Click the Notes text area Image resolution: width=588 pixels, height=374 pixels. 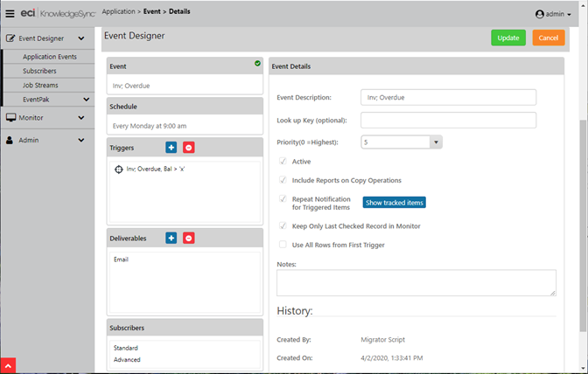pyautogui.click(x=416, y=282)
